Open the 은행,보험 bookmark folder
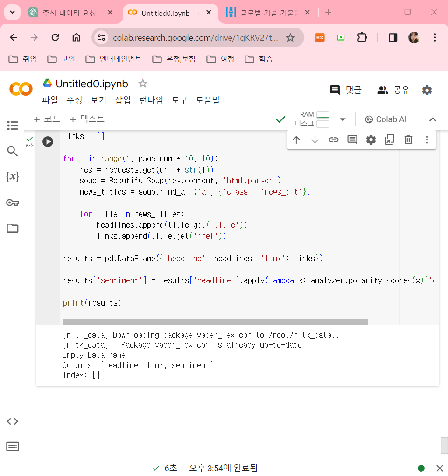 tap(174, 59)
